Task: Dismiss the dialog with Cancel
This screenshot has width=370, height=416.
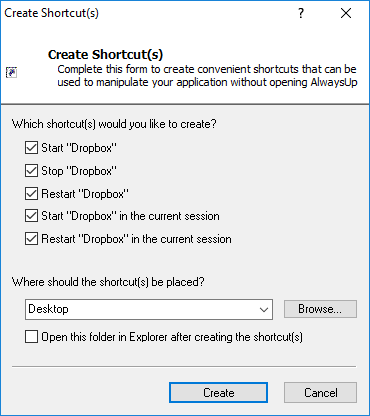Action: pos(320,393)
